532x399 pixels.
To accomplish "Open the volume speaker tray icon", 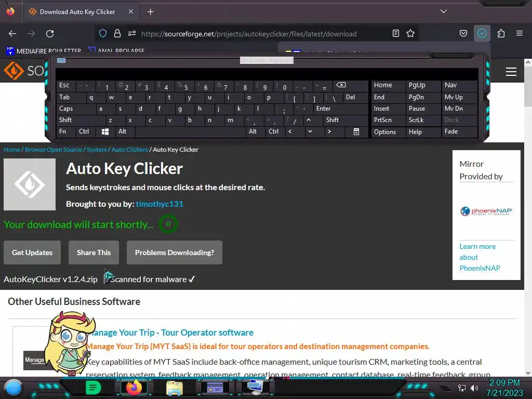I will (x=474, y=388).
